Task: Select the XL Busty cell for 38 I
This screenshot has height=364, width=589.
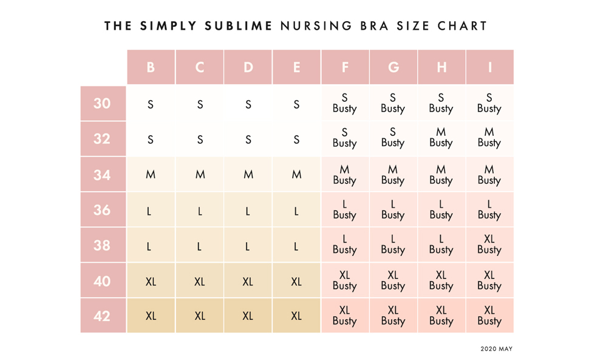Action: point(489,244)
